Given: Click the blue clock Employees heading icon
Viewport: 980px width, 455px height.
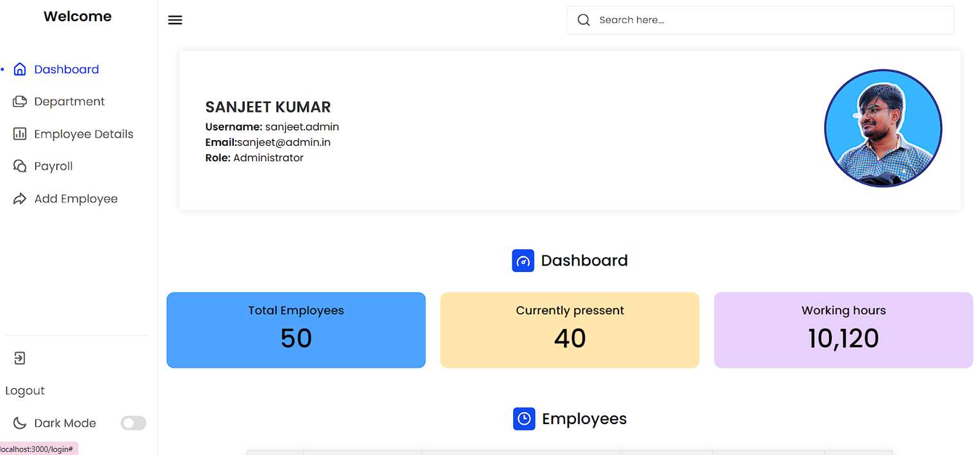Looking at the screenshot, I should (x=524, y=419).
